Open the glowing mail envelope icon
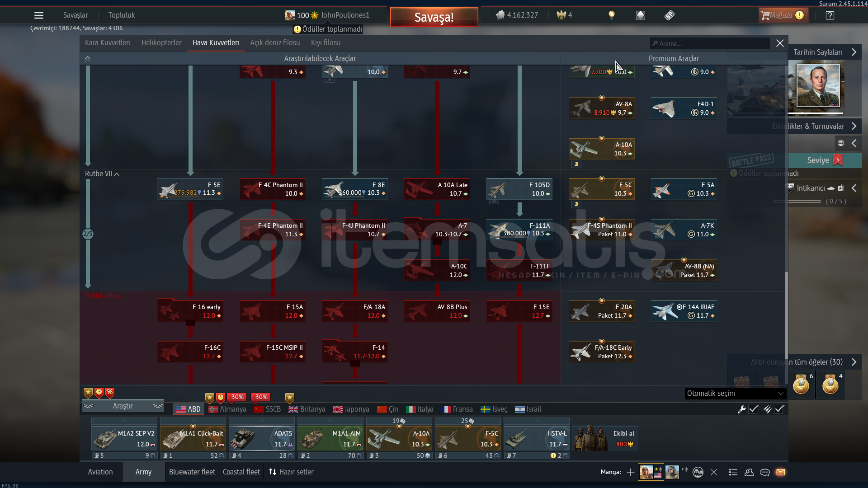The width and height of the screenshot is (868, 488). [781, 472]
